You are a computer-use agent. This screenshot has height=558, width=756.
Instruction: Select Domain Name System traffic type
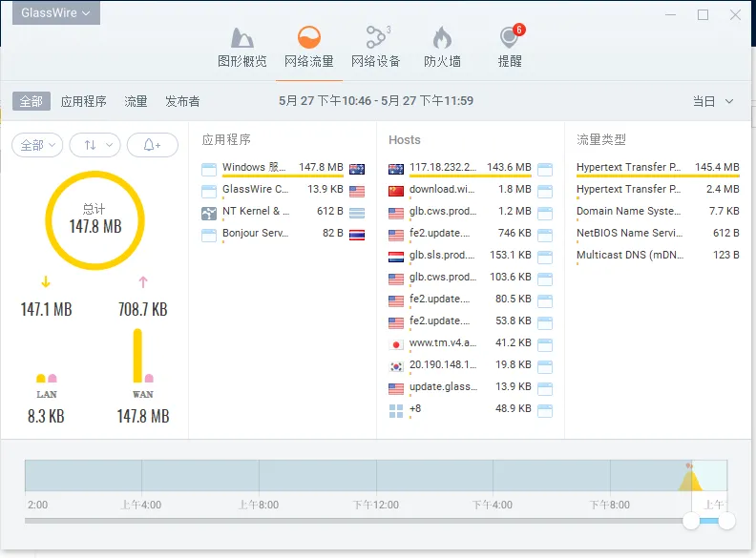pos(628,211)
